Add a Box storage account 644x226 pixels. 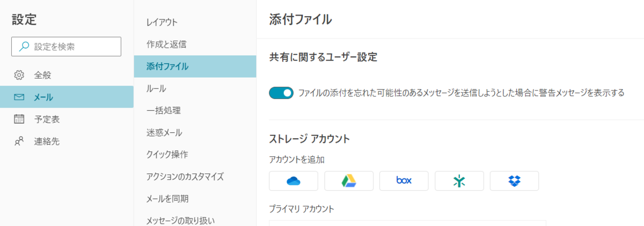pos(404,181)
